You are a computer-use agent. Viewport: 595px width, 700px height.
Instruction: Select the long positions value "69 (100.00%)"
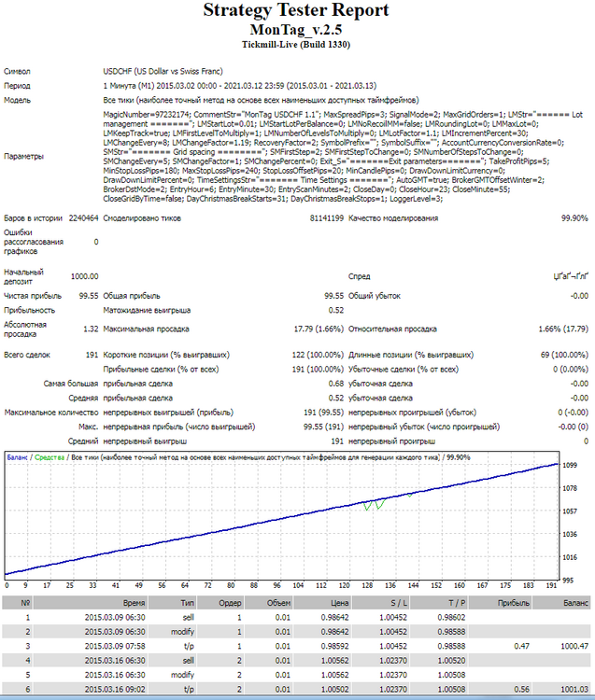pyautogui.click(x=564, y=355)
